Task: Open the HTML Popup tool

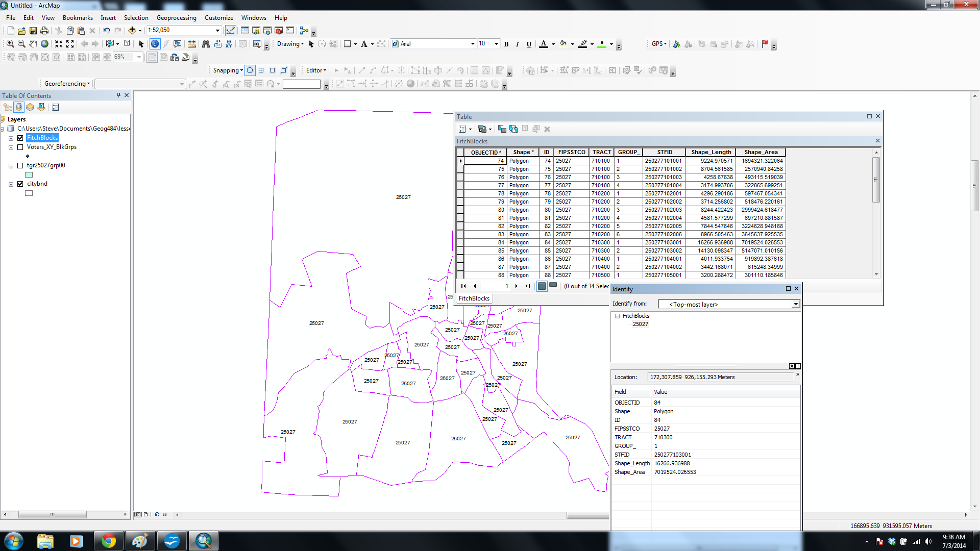Action: 178,44
